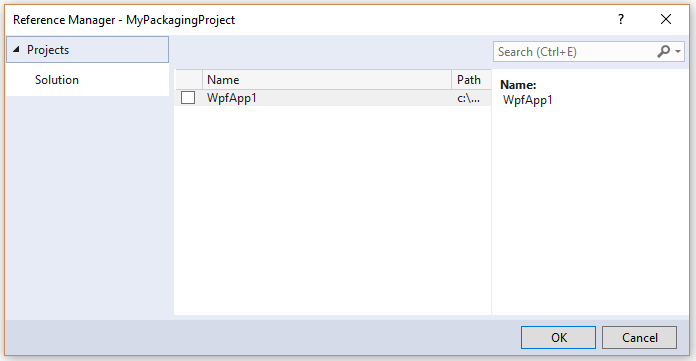Close the Reference Manager dialog
This screenshot has height=361, width=696.
tap(666, 19)
